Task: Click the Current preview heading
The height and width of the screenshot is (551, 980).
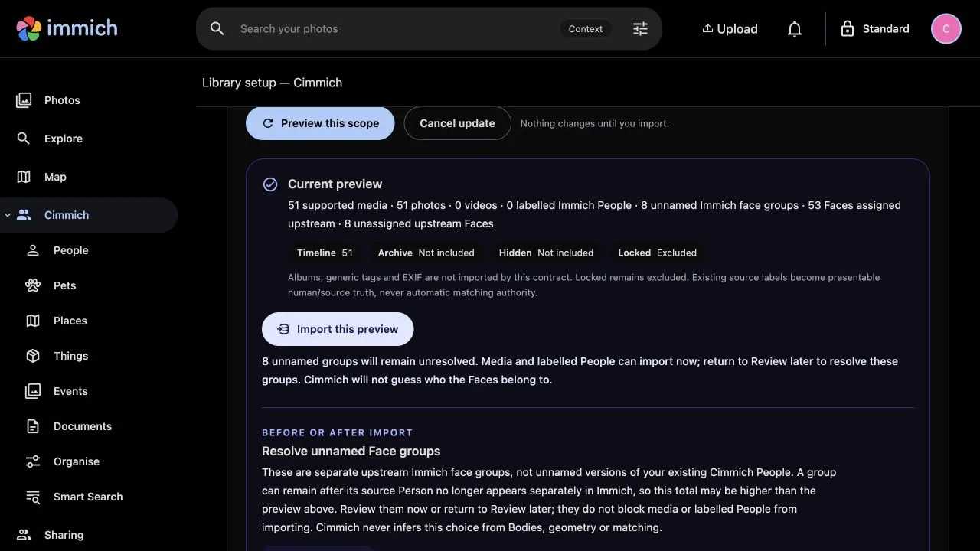Action: pos(335,184)
